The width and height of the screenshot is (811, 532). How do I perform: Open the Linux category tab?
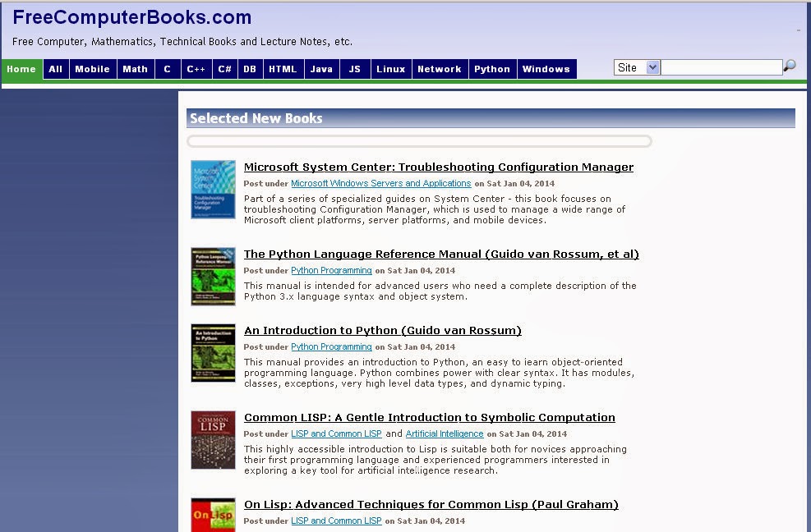click(391, 69)
